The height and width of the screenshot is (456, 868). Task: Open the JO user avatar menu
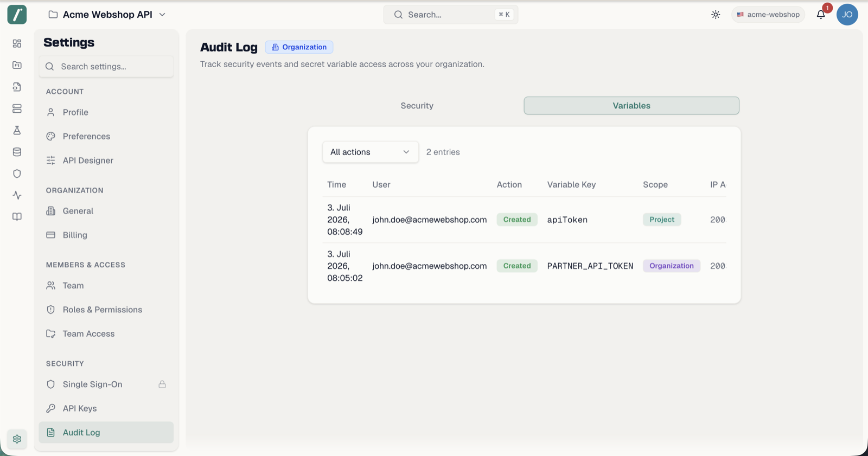(847, 15)
